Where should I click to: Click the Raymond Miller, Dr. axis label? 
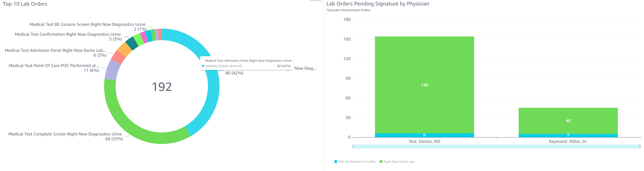click(x=568, y=141)
